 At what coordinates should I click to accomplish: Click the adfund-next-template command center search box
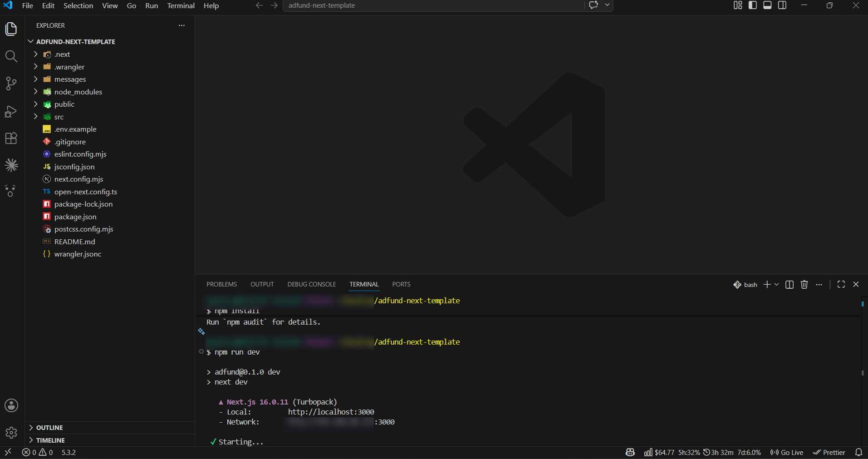point(433,5)
